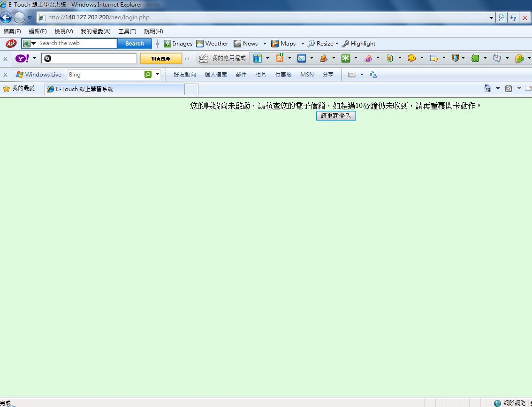This screenshot has width=532, height=407.
Task: Open 個人檔案 on Windows Live toolbar
Action: coord(216,74)
